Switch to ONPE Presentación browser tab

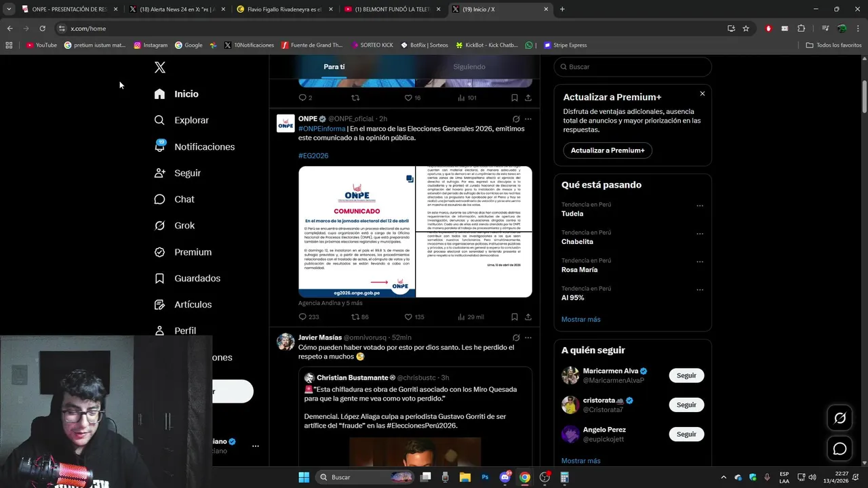click(x=70, y=9)
